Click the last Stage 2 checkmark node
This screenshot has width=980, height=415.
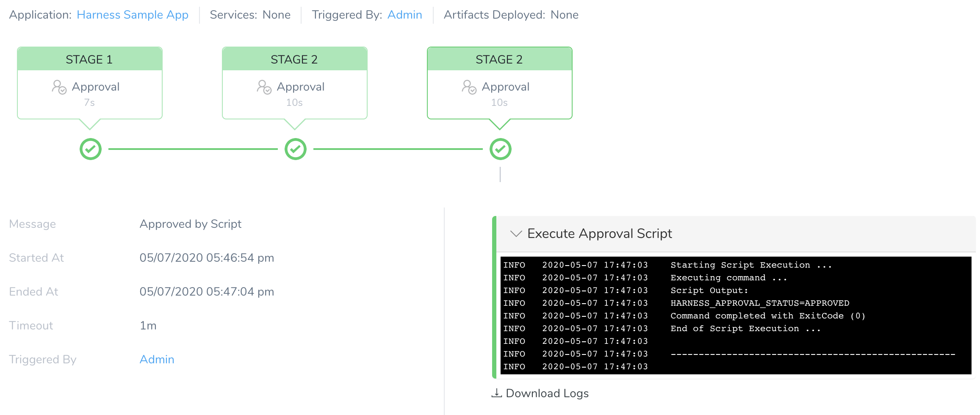(x=501, y=149)
